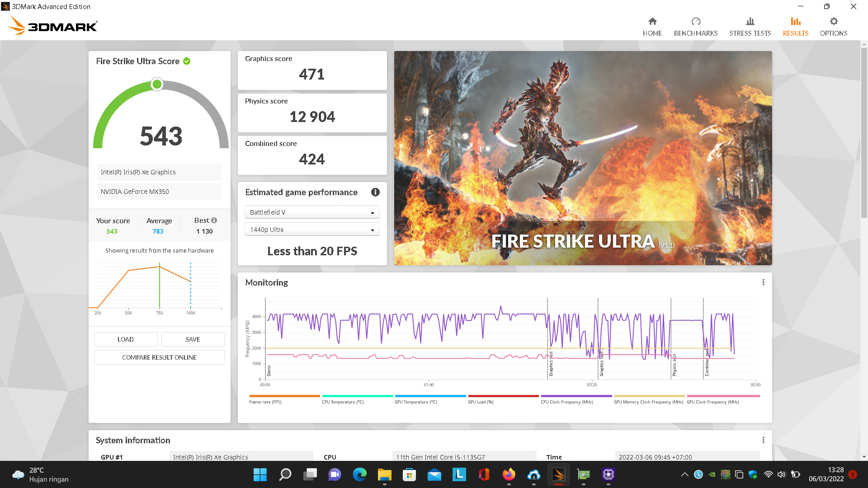Click the CPU 11th Gen Intel Core field
The width and height of the screenshot is (868, 488).
pyautogui.click(x=464, y=456)
